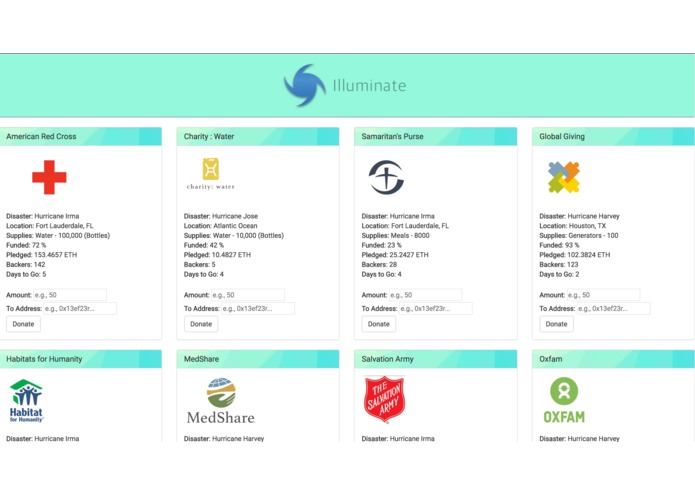Image resolution: width=695 pixels, height=494 pixels.
Task: Click 'Funded: 72 %' text
Action: point(26,245)
